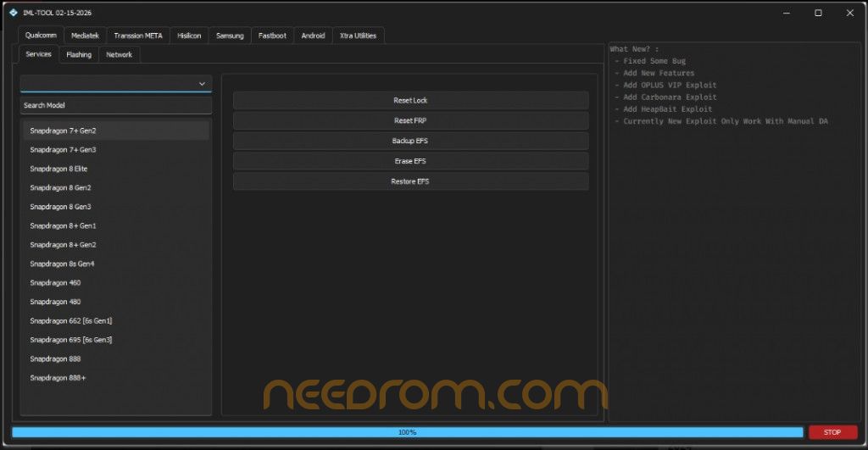Viewport: 868px width, 450px height.
Task: Focus the Search Model input field
Action: (115, 105)
